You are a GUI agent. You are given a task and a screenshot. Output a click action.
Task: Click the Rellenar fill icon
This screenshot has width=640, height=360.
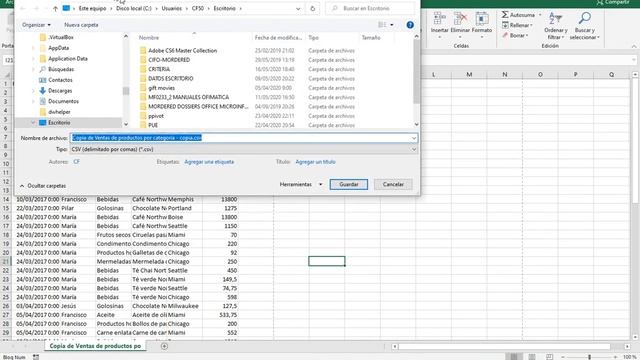tap(505, 25)
